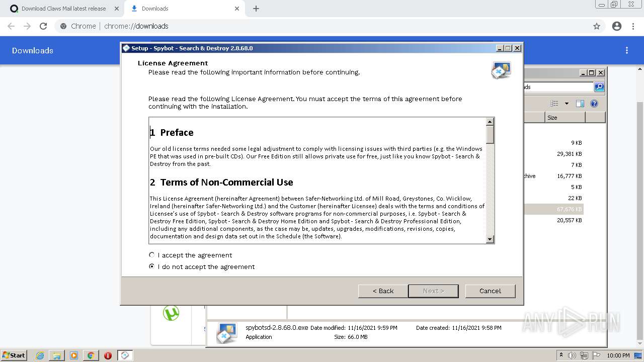Open the Windows Start menu
The width and height of the screenshot is (644, 362).
14,355
